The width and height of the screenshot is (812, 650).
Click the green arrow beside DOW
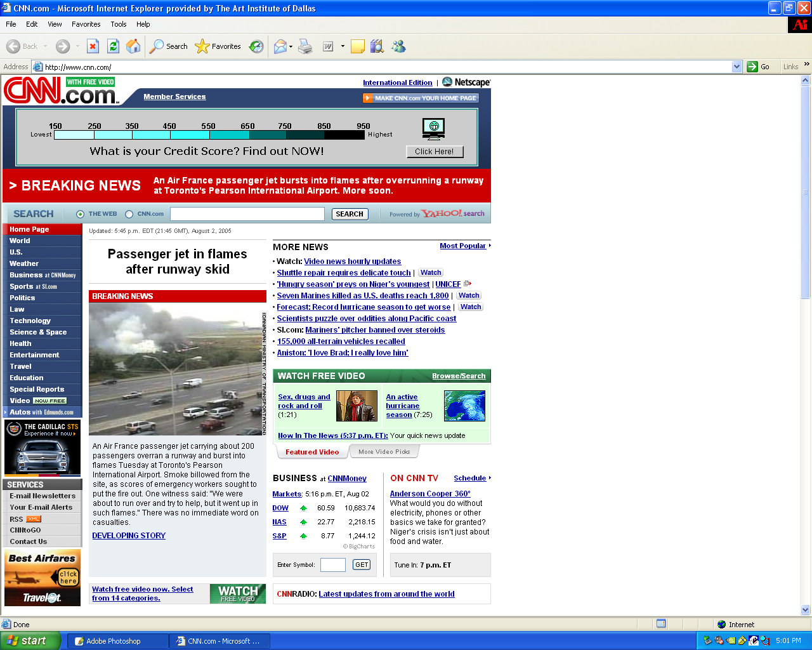click(303, 508)
